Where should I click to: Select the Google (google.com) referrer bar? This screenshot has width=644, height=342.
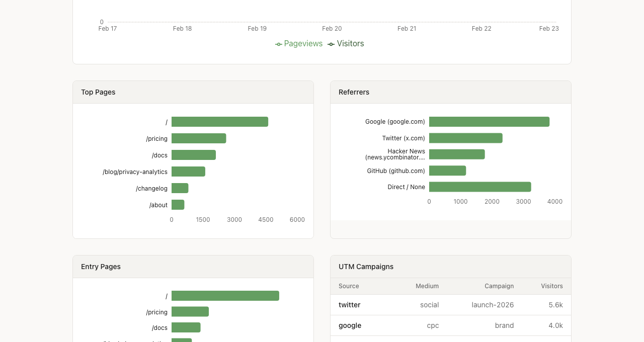pos(489,122)
